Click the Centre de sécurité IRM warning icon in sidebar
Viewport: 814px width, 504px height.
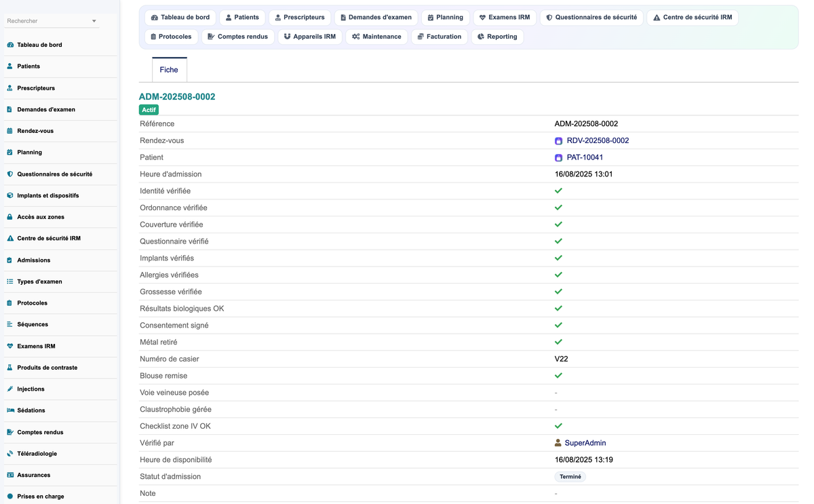10,239
